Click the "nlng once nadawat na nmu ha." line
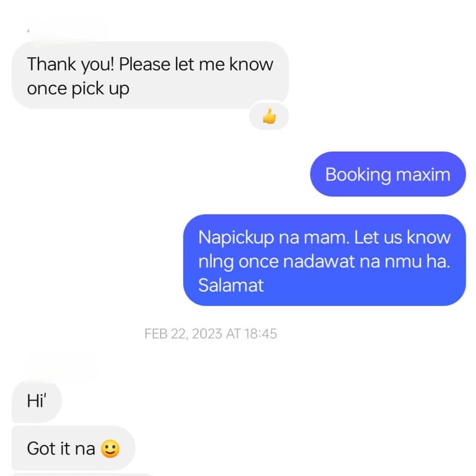This screenshot has height=476, width=476. (324, 261)
